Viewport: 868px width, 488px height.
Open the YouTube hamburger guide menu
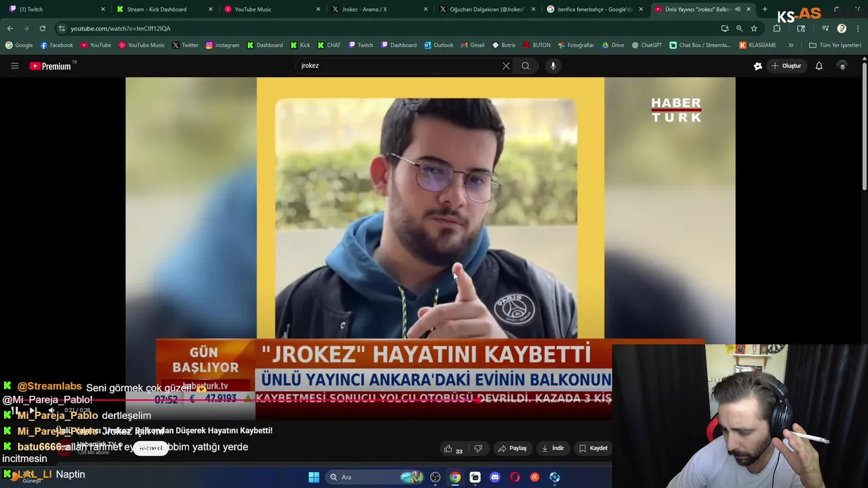[14, 66]
